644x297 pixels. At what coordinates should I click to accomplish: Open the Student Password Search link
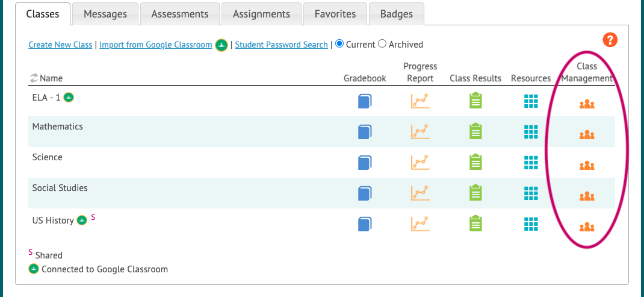point(281,45)
